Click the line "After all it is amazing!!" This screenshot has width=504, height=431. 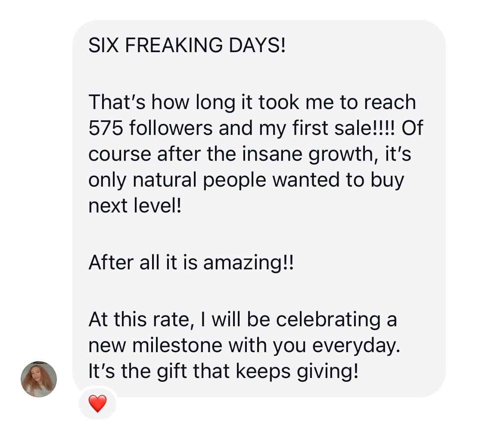pyautogui.click(x=191, y=262)
